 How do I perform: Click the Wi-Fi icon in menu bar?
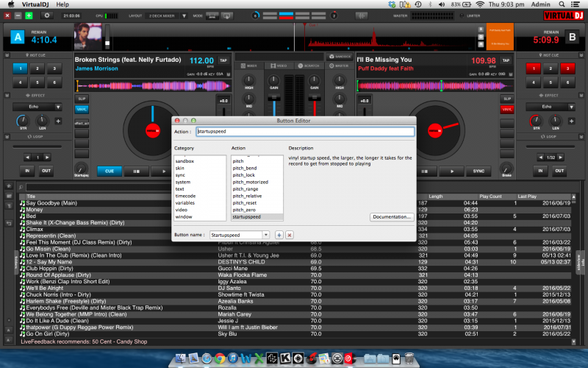click(x=480, y=4)
